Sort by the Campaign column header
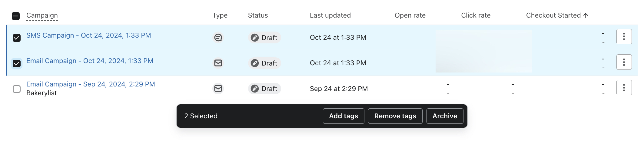This screenshot has width=644, height=145. point(42,15)
